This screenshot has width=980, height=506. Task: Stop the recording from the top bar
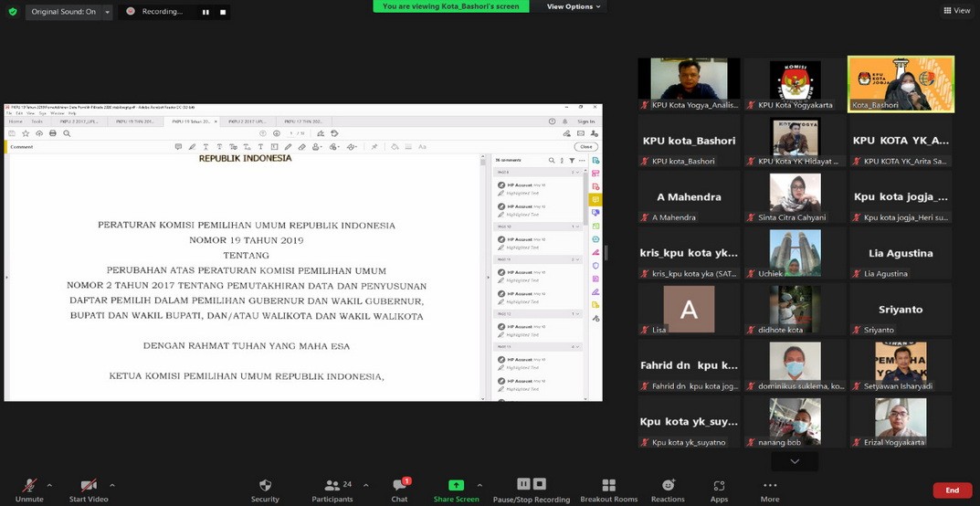click(x=220, y=12)
